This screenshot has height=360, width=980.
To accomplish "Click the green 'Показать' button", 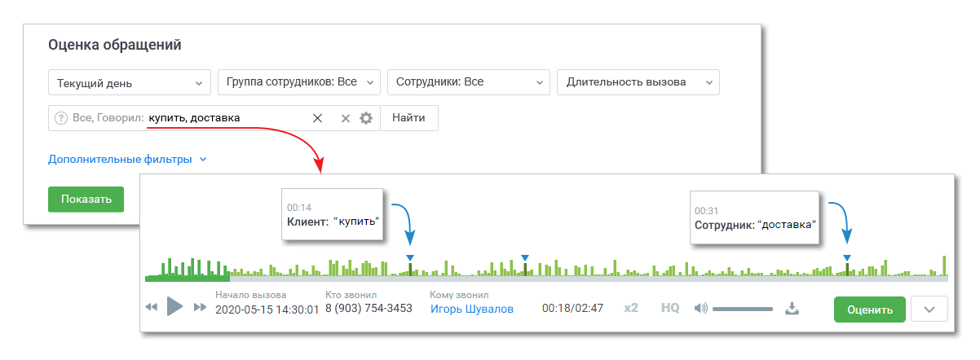I will (86, 200).
